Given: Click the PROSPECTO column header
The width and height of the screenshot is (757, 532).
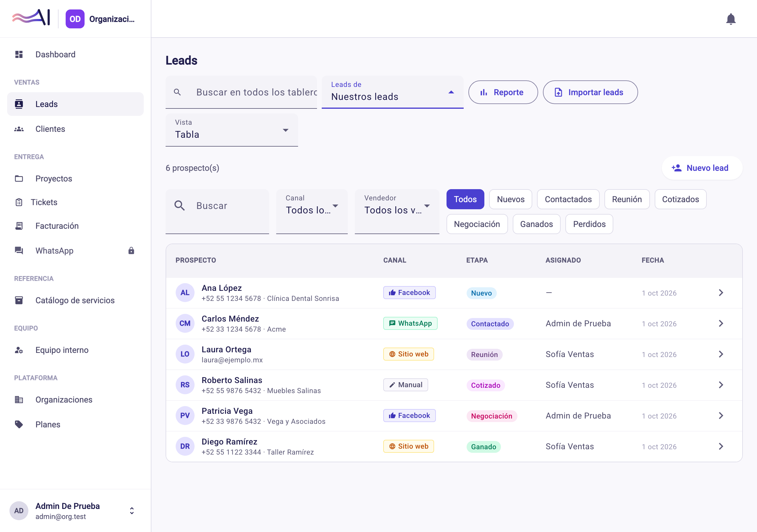Looking at the screenshot, I should 195,260.
